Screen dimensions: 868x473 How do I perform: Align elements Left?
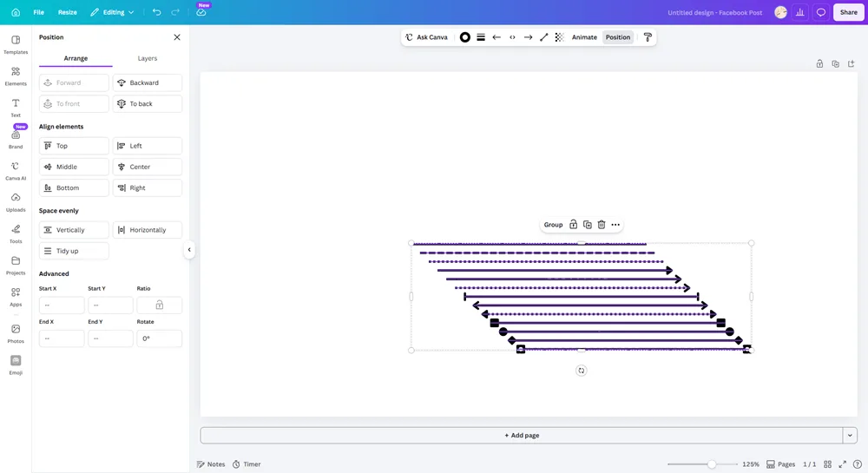[x=148, y=146]
